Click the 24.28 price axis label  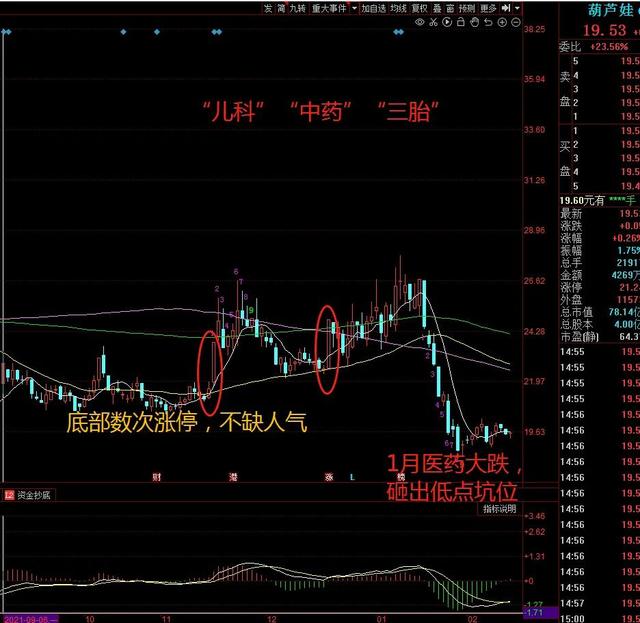click(x=534, y=332)
